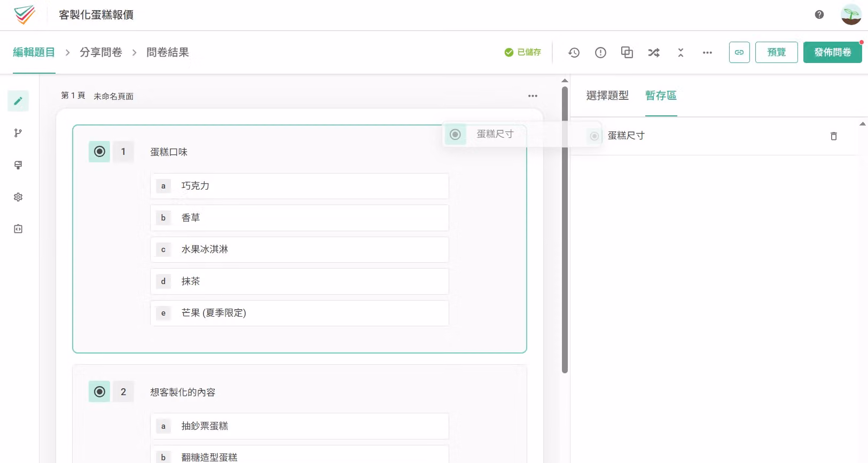Go to 問卷結果 step
This screenshot has width=868, height=463.
(168, 52)
